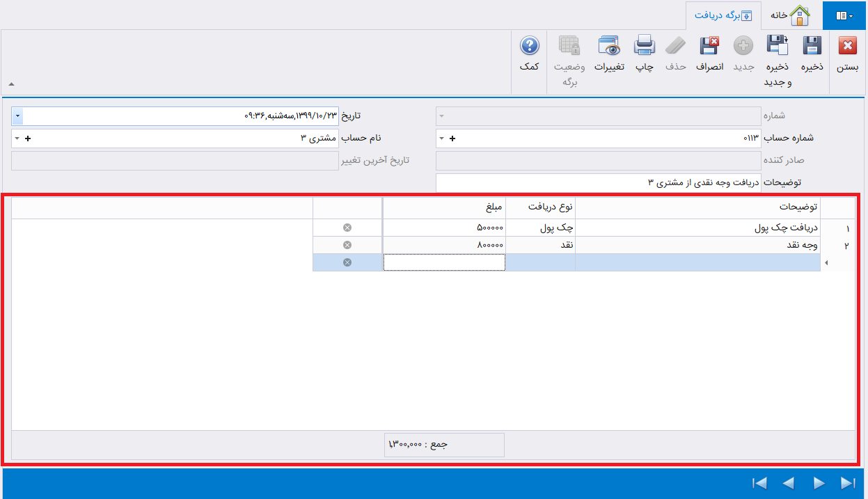The height and width of the screenshot is (499, 868).
Task: Remove the وجه نقد row using its x icon
Action: coord(347,245)
